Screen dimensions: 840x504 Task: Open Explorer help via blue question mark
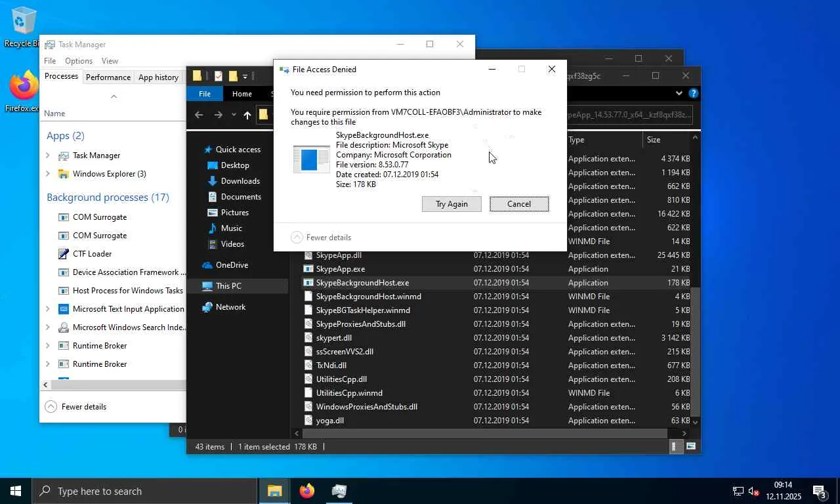point(693,93)
